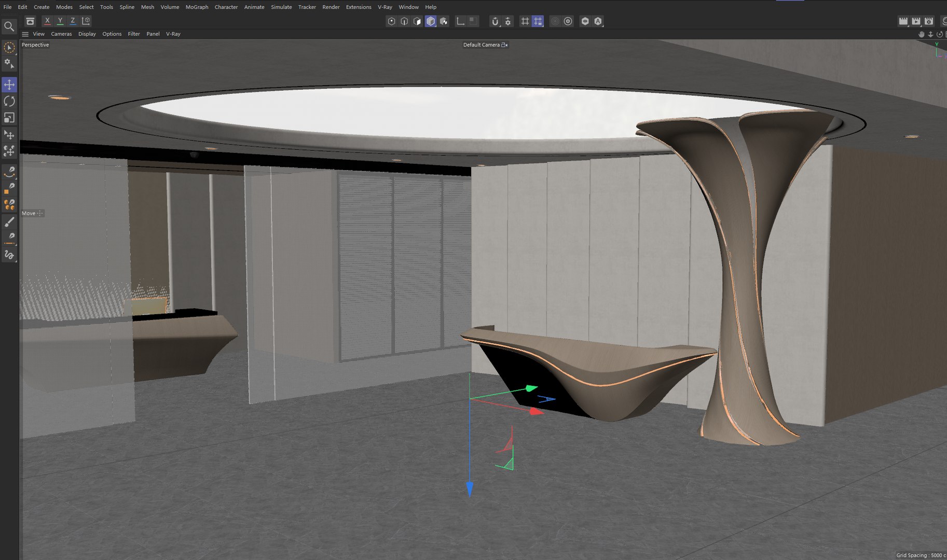947x560 pixels.
Task: Toggle the coordinate system (world/object) button
Action: [x=86, y=21]
